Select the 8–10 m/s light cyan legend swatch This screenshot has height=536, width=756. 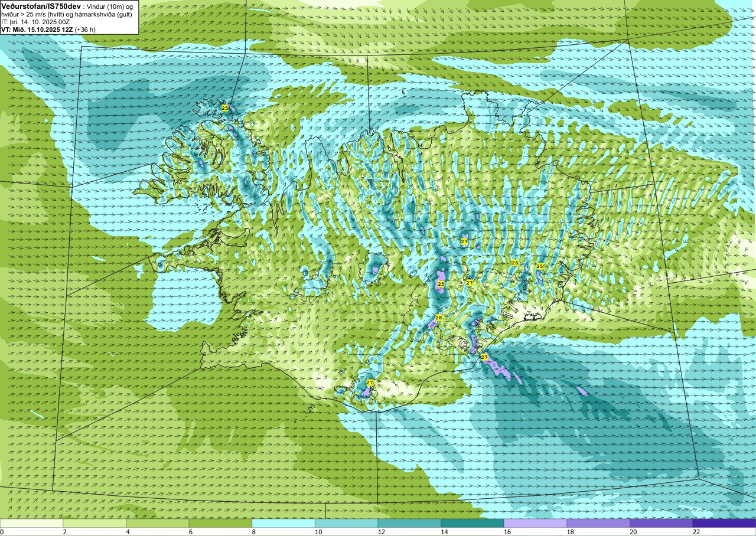283,523
